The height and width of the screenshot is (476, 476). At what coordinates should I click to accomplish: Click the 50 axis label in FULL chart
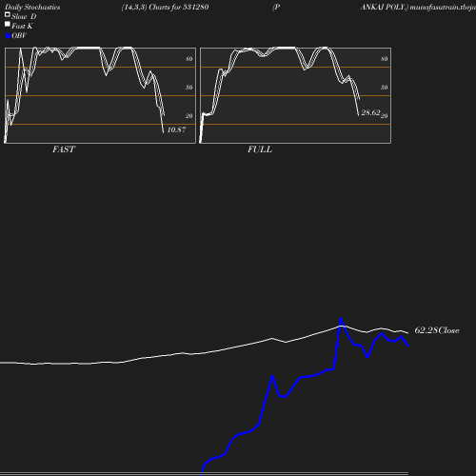tap(385, 88)
